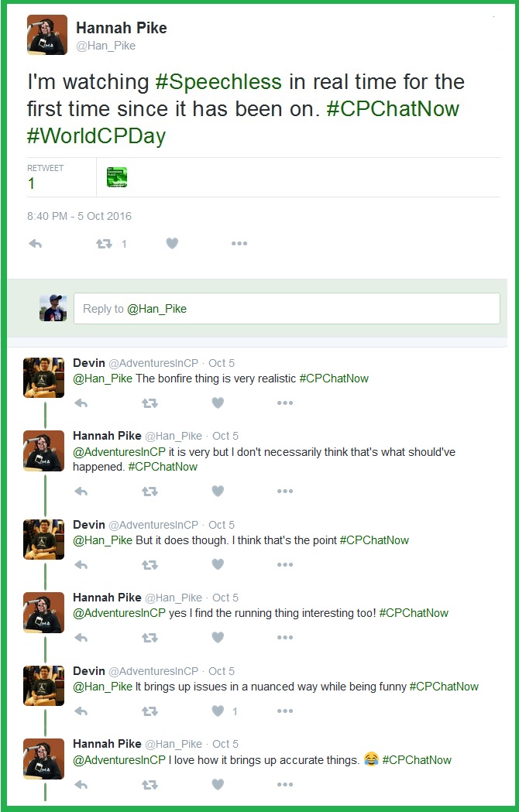This screenshot has width=519, height=812.
Task: Like Hannah Pike's main tweet
Action: (x=172, y=244)
